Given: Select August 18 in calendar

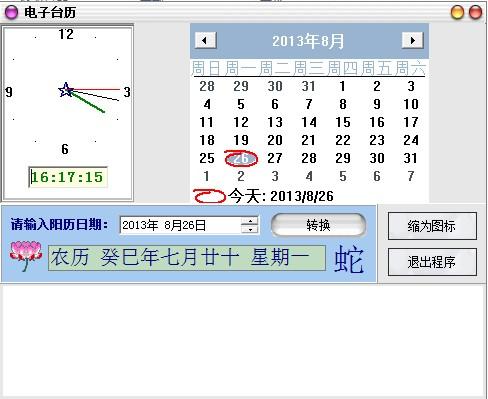Looking at the screenshot, I should click(x=207, y=140).
